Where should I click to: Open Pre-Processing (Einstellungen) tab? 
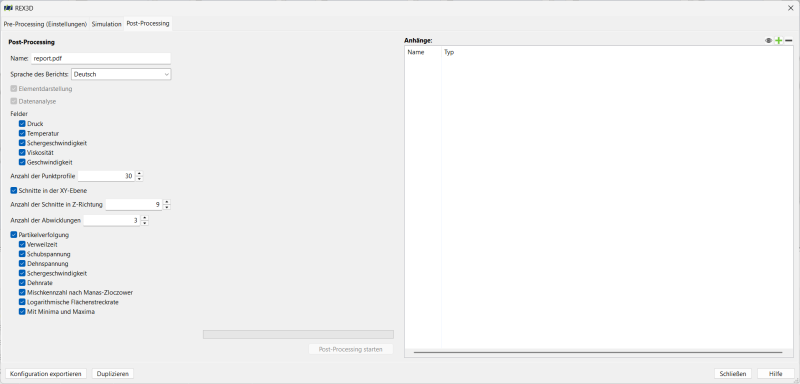click(45, 24)
